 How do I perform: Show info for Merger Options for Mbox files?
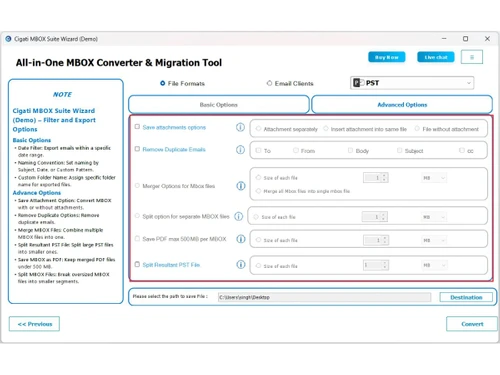click(241, 186)
